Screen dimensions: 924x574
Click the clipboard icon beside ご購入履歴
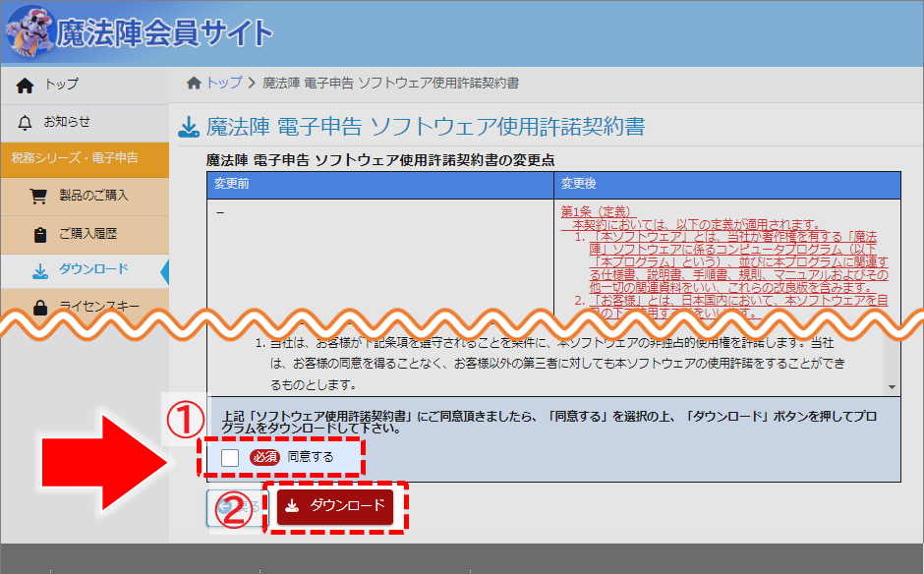click(39, 235)
